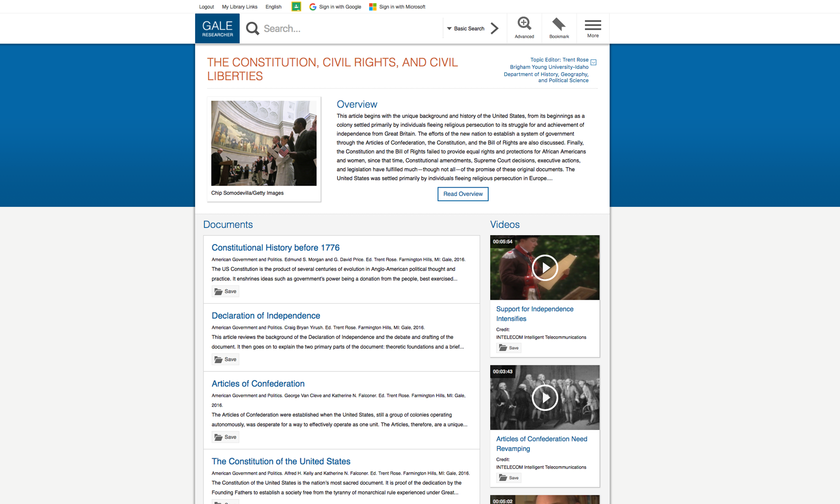840x504 pixels.
Task: Click the 00:05:54 video duration label
Action: click(x=502, y=241)
